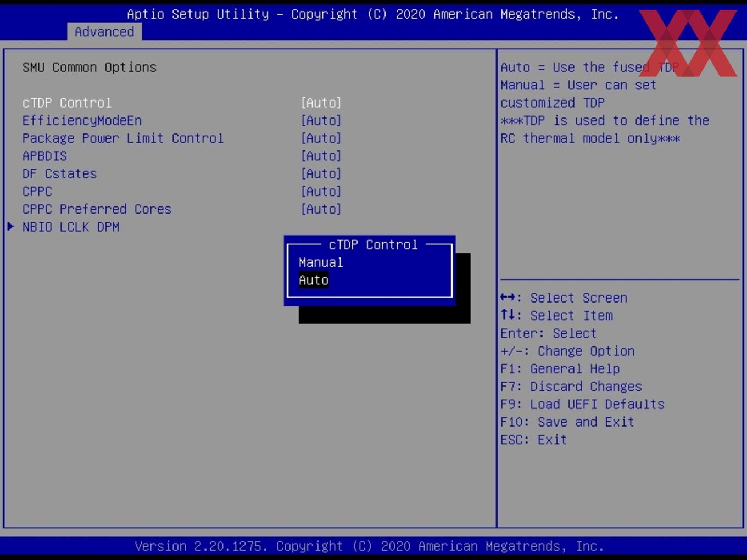Image resolution: width=747 pixels, height=560 pixels.
Task: Click the Select Screen arrows hint
Action: tap(564, 298)
